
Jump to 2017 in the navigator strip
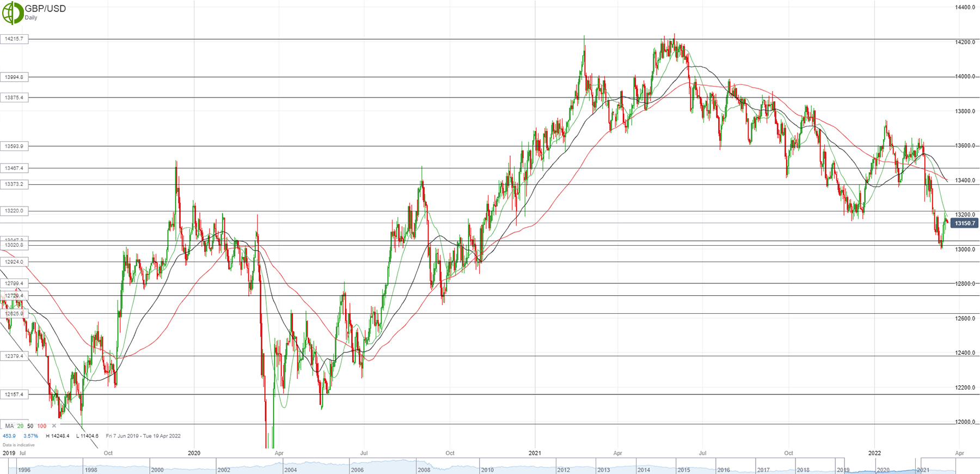pyautogui.click(x=763, y=470)
